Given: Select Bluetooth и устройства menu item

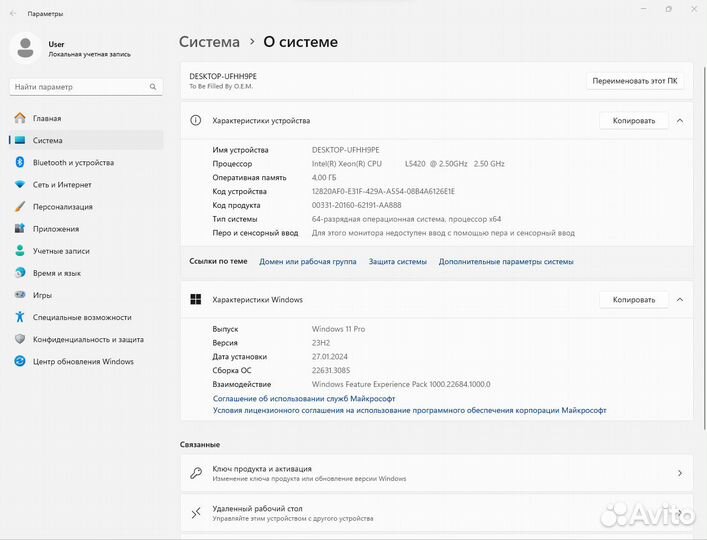Looking at the screenshot, I should [x=86, y=162].
